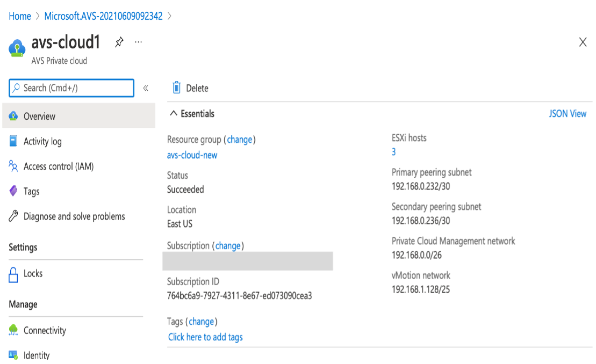Go to Home breadcrumb
596x364 pixels.
click(20, 16)
